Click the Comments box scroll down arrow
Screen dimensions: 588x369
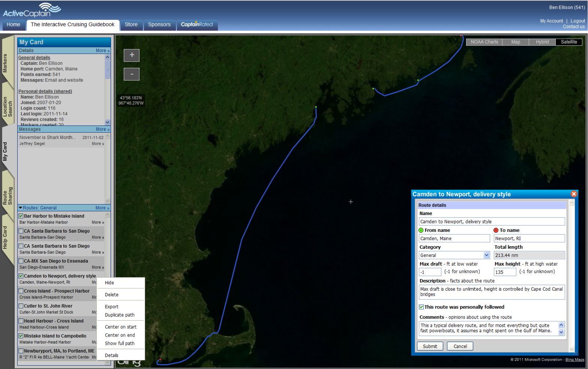click(561, 332)
